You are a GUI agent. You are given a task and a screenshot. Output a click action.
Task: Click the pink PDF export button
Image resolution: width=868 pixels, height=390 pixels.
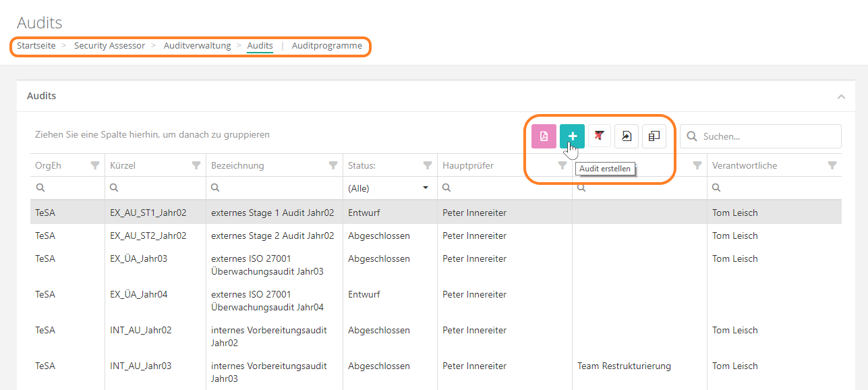[x=544, y=136]
